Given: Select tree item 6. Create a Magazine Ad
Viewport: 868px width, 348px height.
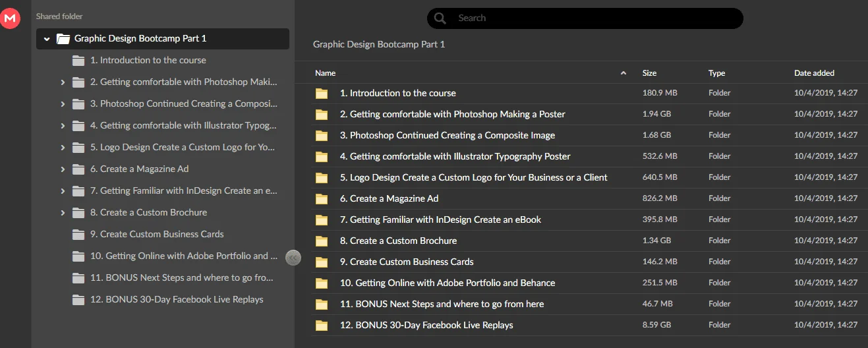Looking at the screenshot, I should coord(140,169).
